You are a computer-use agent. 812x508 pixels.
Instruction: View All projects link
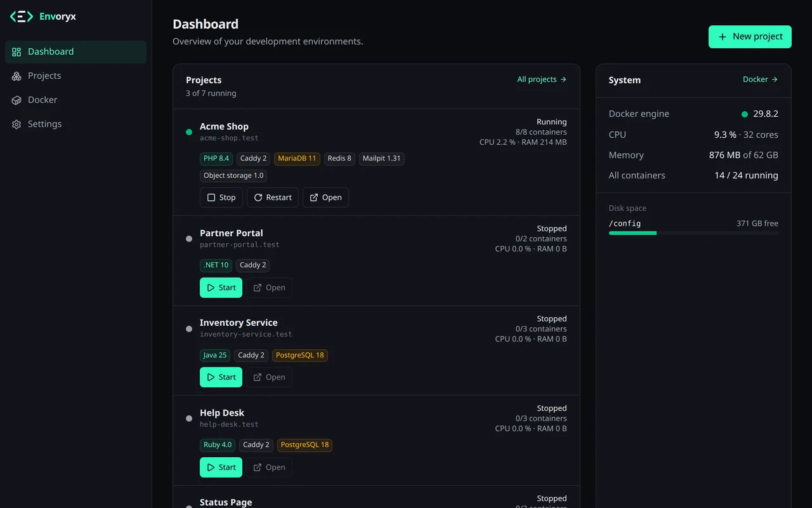tap(542, 79)
